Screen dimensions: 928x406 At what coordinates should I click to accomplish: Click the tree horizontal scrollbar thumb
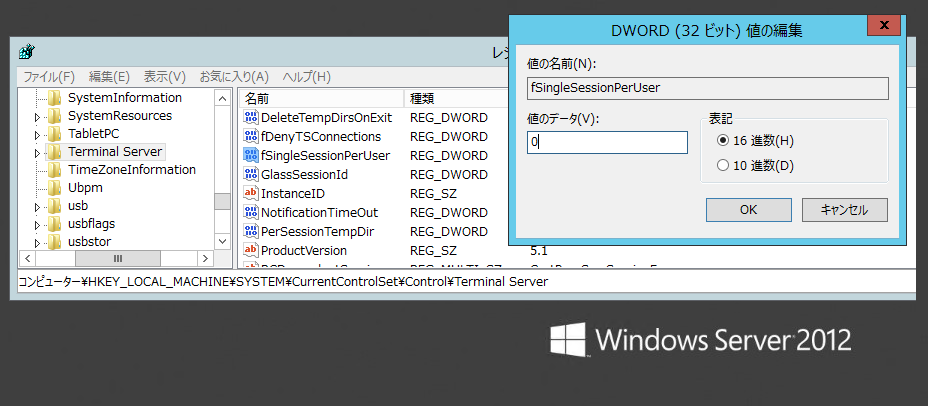(118, 259)
